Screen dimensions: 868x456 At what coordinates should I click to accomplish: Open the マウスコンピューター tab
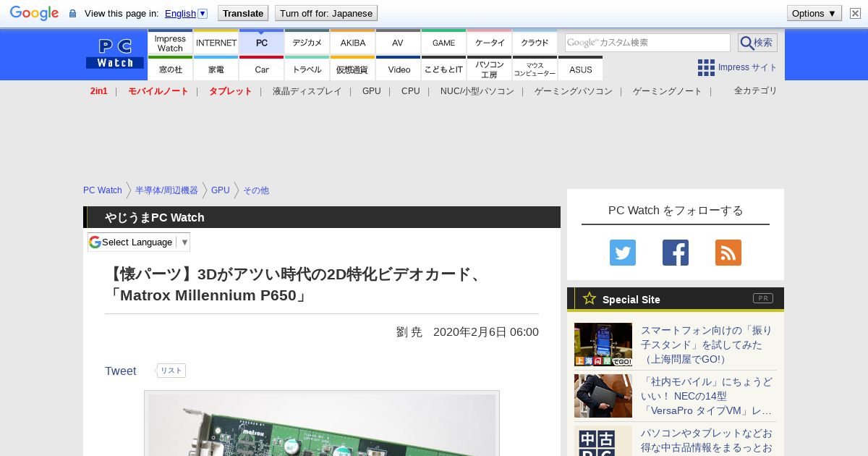[x=535, y=69]
